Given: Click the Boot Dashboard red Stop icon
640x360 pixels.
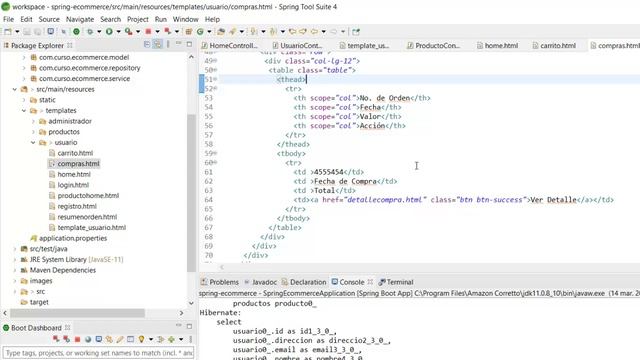Looking at the screenshot, I should click(77, 340).
